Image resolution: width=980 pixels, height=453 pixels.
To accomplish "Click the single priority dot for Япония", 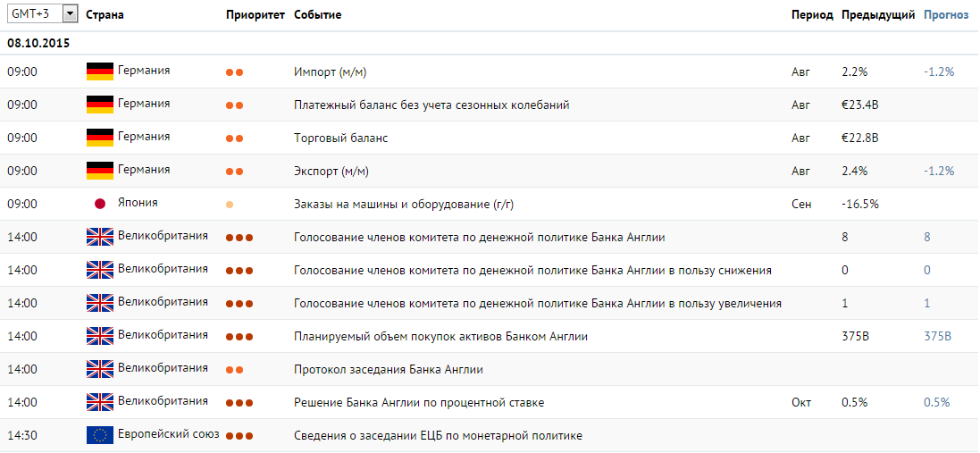I will tap(230, 205).
